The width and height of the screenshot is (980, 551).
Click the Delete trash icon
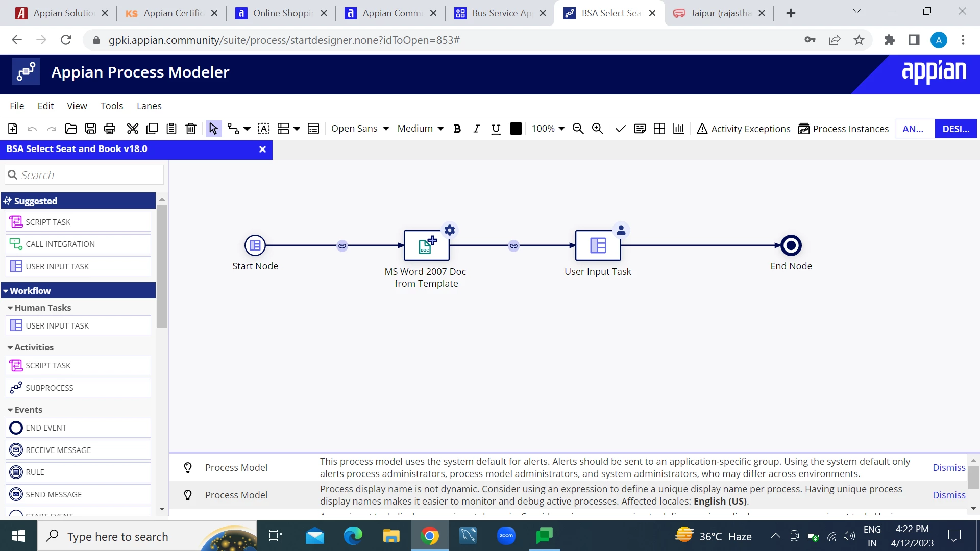click(x=191, y=129)
